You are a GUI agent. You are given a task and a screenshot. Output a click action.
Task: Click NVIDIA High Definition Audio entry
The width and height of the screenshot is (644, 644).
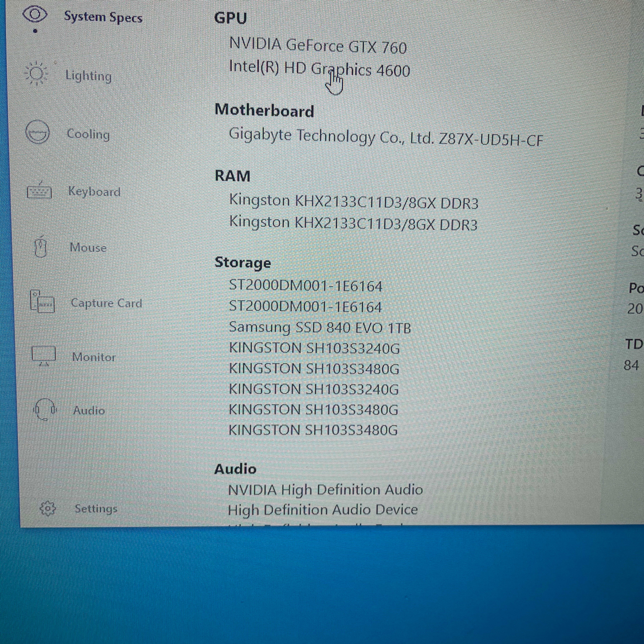click(325, 490)
